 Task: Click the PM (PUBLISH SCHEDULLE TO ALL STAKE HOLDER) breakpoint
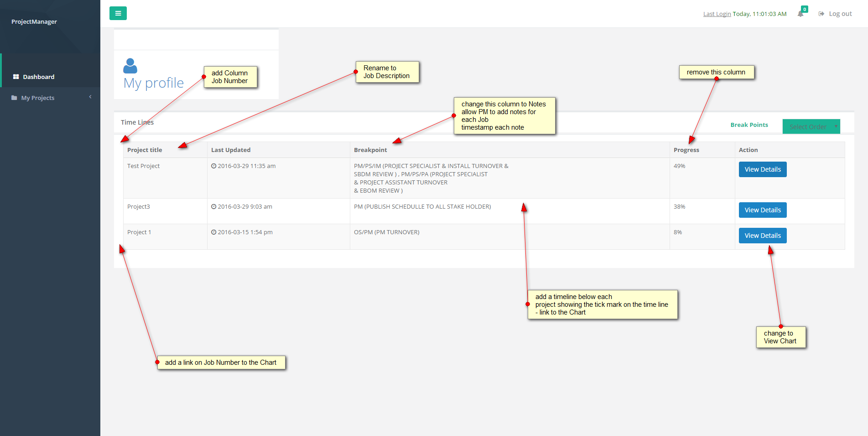(x=422, y=206)
